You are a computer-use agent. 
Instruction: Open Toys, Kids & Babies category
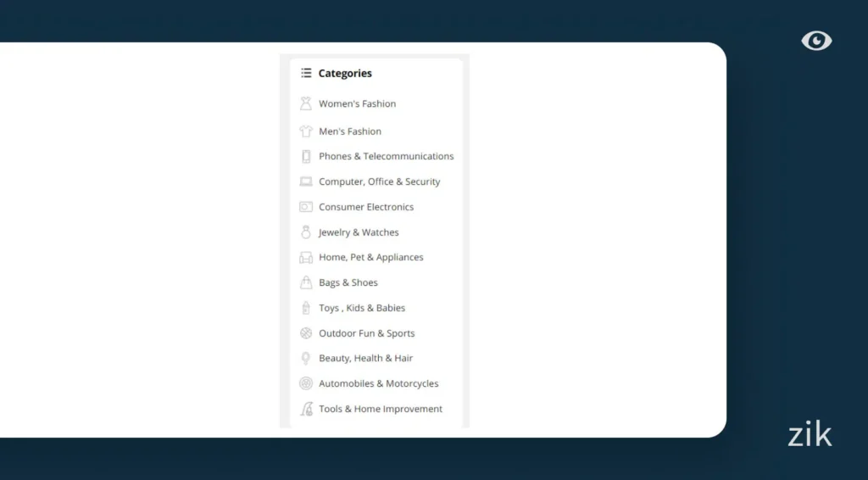click(362, 308)
